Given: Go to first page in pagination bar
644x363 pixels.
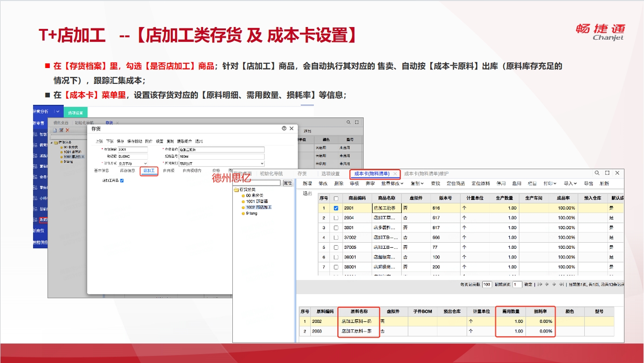Looking at the screenshot, I should click(x=540, y=284).
